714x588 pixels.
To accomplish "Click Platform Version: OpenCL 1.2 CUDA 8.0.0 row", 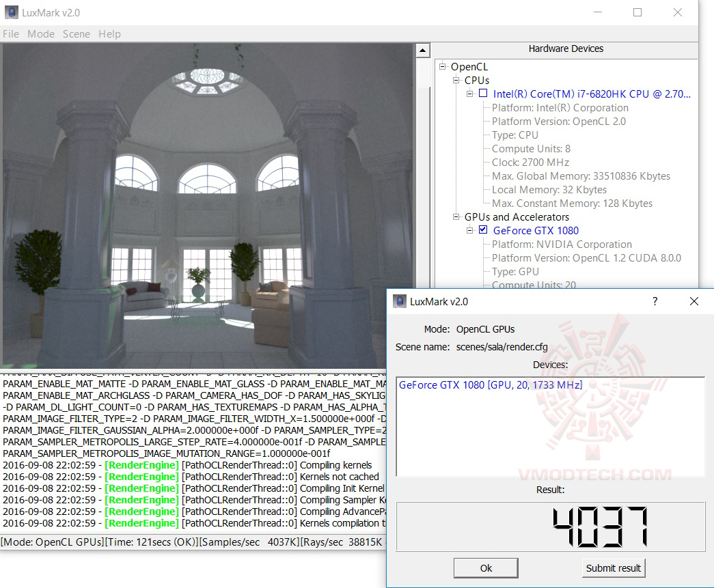I will click(x=586, y=258).
